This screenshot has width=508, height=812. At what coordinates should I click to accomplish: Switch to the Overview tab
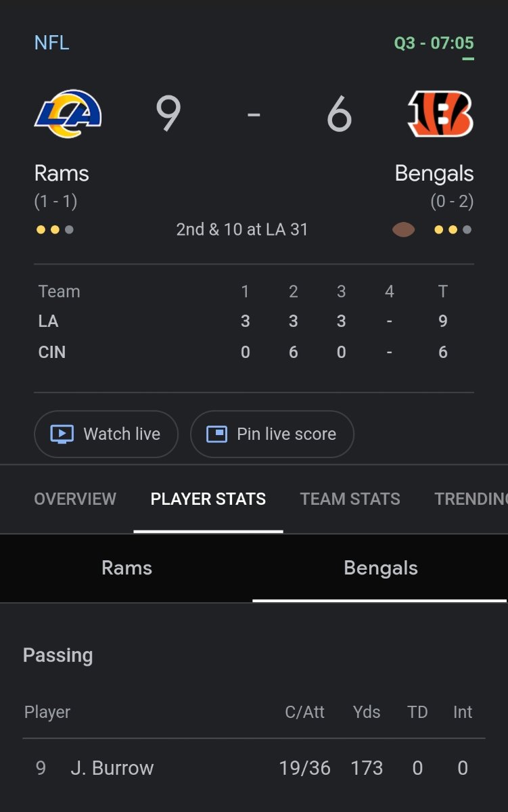point(75,499)
